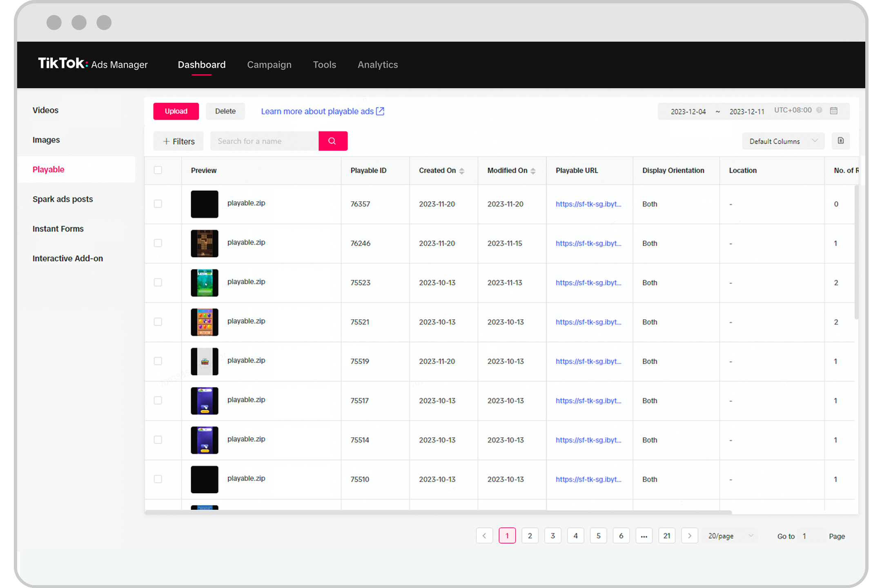Image resolution: width=882 pixels, height=588 pixels.
Task: Click the external link icon after playable ads
Action: (x=380, y=111)
